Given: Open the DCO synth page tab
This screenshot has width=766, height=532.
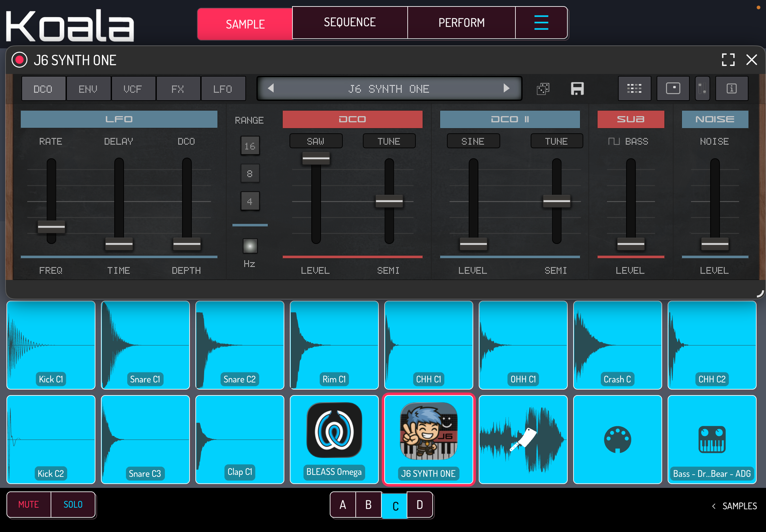Looking at the screenshot, I should tap(43, 89).
